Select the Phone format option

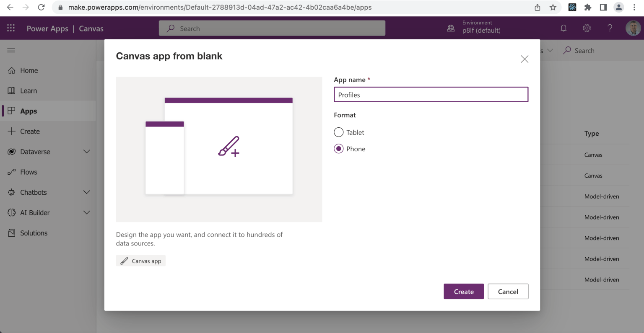339,149
